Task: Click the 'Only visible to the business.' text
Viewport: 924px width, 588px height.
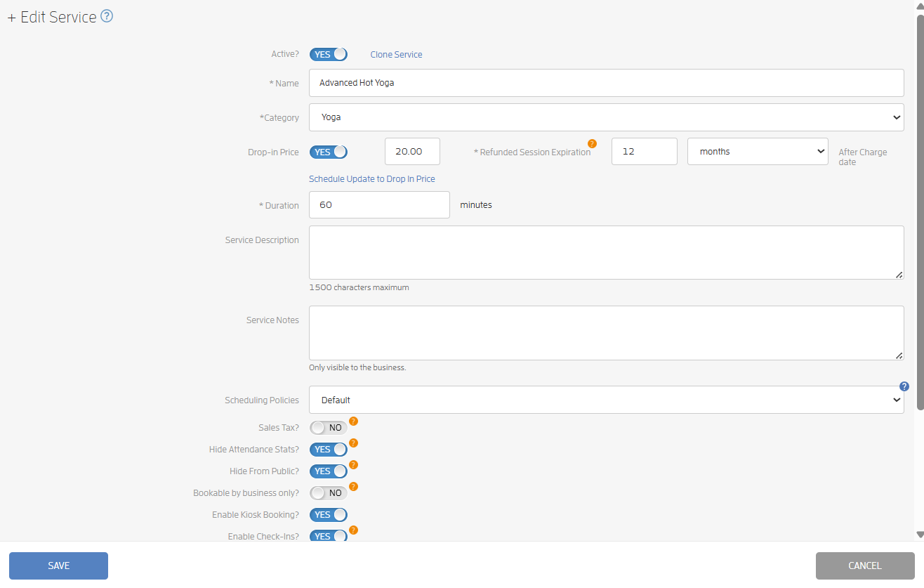Action: click(357, 367)
